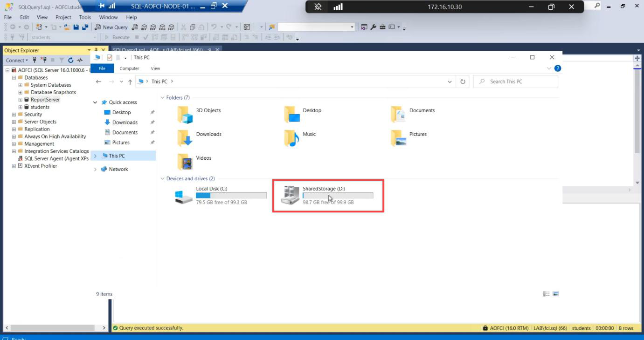Expand the Database Snapshots node
The width and height of the screenshot is (644, 340).
pyautogui.click(x=20, y=92)
